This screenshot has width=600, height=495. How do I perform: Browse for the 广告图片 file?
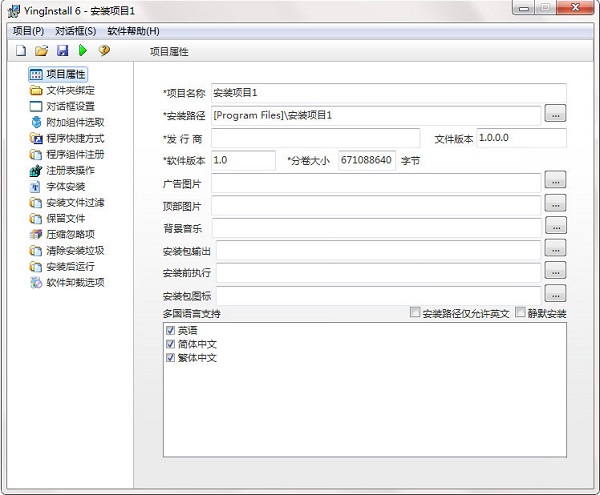tap(555, 181)
